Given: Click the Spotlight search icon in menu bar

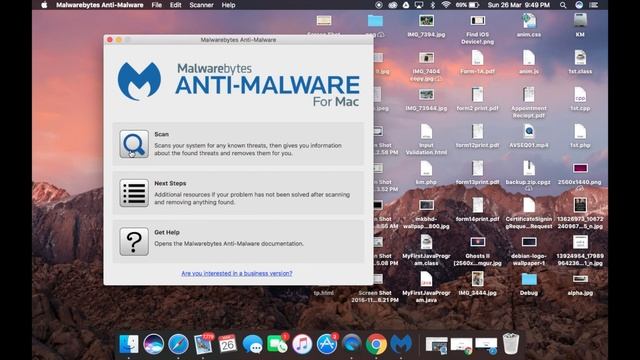Looking at the screenshot, I should tap(563, 5).
